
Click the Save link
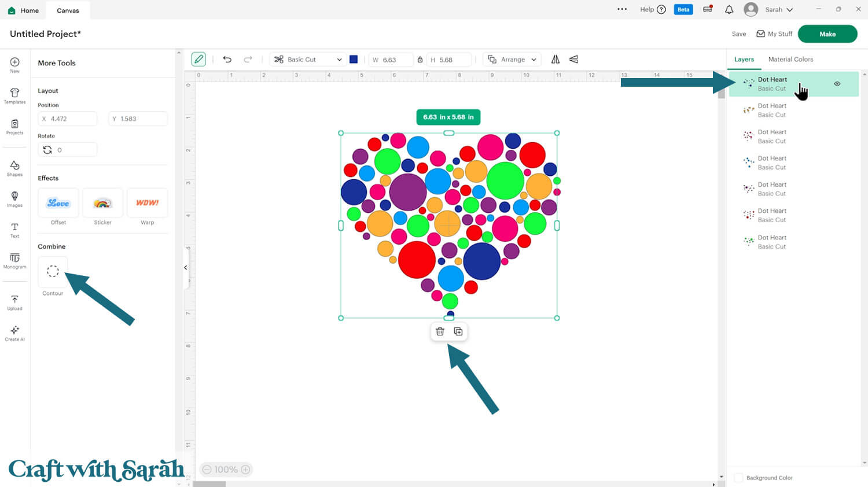pyautogui.click(x=739, y=34)
